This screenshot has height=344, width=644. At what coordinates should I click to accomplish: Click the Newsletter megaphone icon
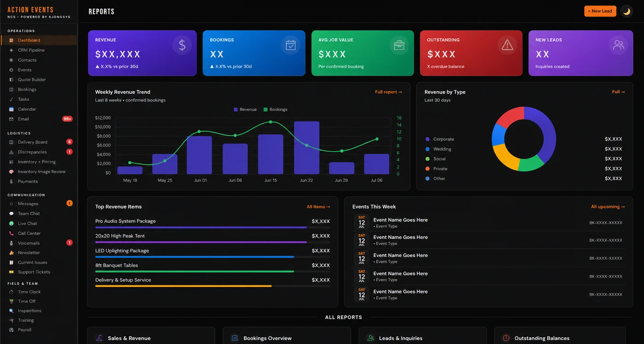[11, 253]
